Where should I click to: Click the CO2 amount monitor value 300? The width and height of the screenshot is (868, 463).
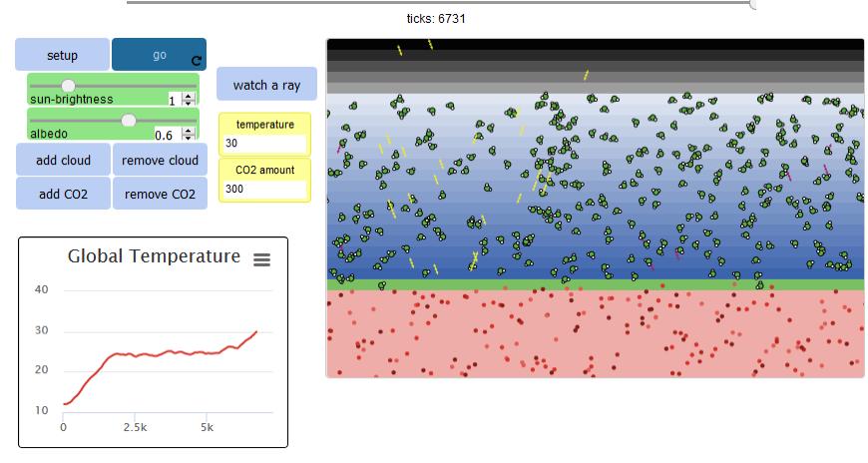pyautogui.click(x=264, y=189)
